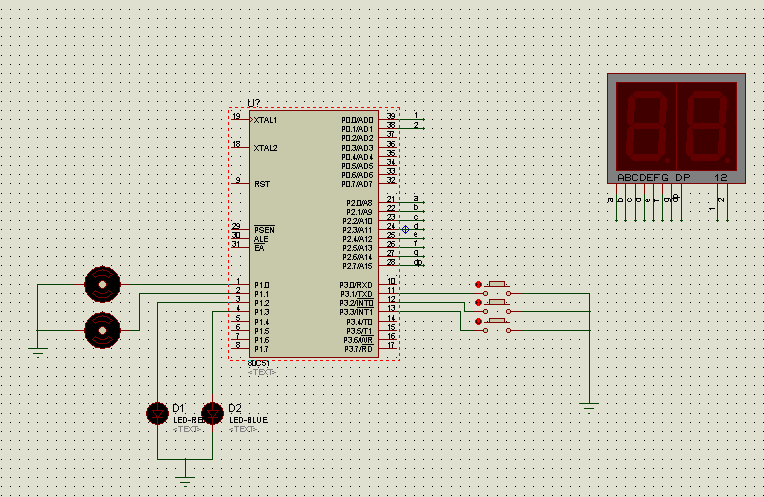764x497 pixels.
Task: Click the D1 red LED symbol
Action: pyautogui.click(x=157, y=414)
